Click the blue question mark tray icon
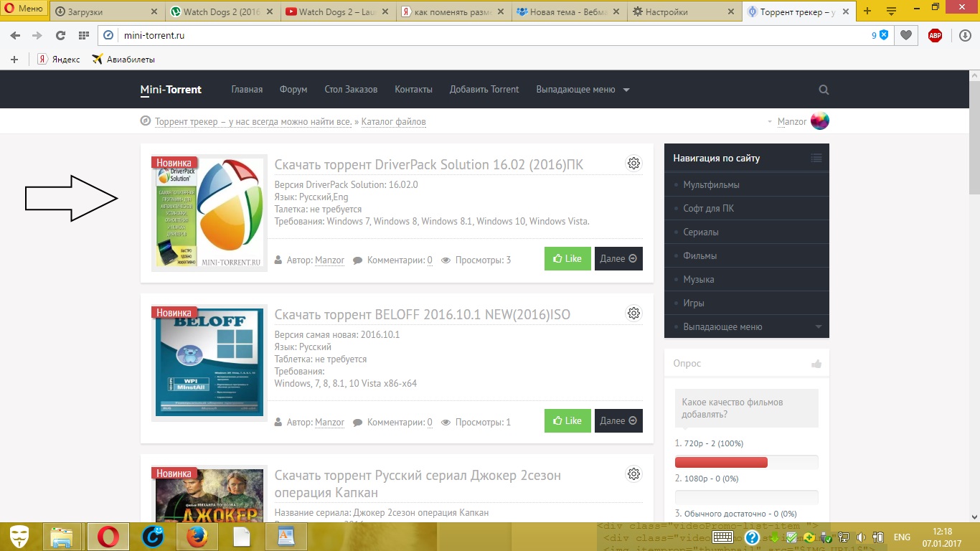Image resolution: width=980 pixels, height=551 pixels. click(x=752, y=537)
